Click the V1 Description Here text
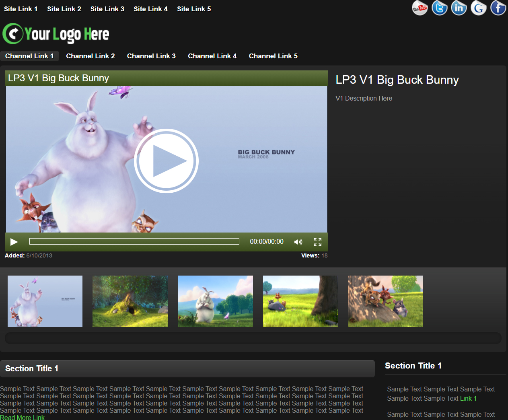508x420 pixels. coord(364,98)
